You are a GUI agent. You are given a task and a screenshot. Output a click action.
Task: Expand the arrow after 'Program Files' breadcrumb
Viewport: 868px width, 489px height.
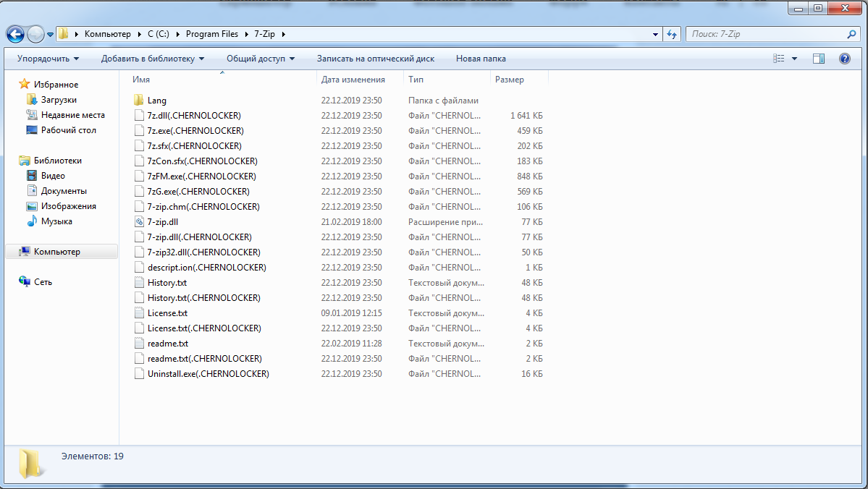pyautogui.click(x=246, y=34)
